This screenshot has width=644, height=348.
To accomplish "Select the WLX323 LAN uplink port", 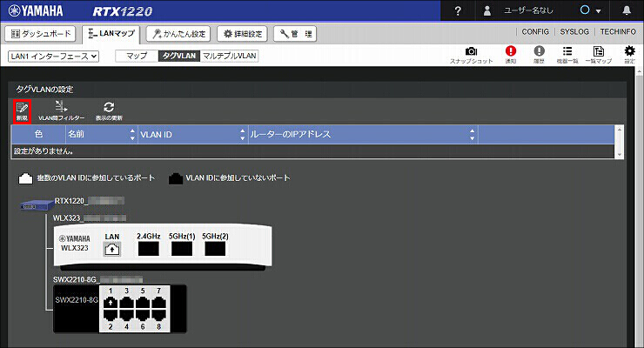I will click(x=112, y=249).
